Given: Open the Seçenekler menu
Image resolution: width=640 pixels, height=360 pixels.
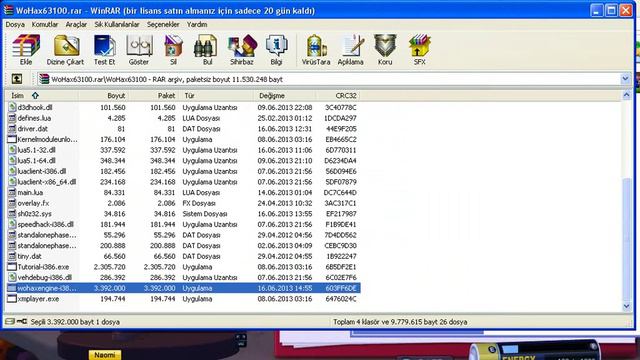Looking at the screenshot, I should 163,24.
